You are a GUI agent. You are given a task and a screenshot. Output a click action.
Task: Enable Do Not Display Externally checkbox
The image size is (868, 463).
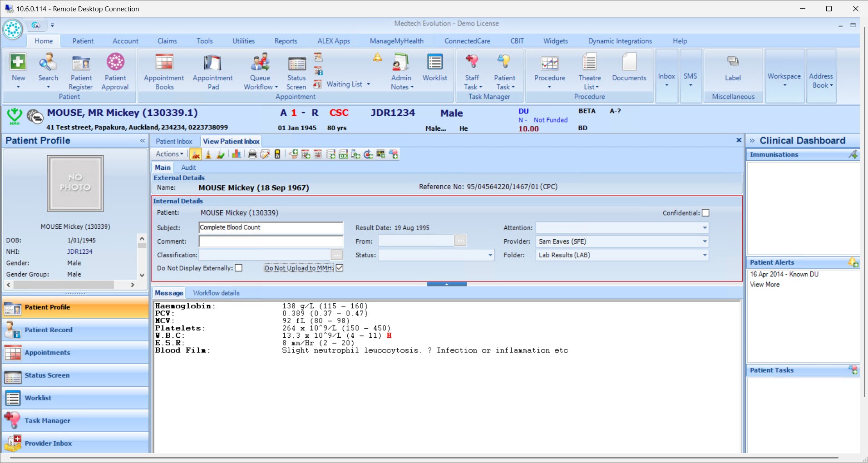239,268
